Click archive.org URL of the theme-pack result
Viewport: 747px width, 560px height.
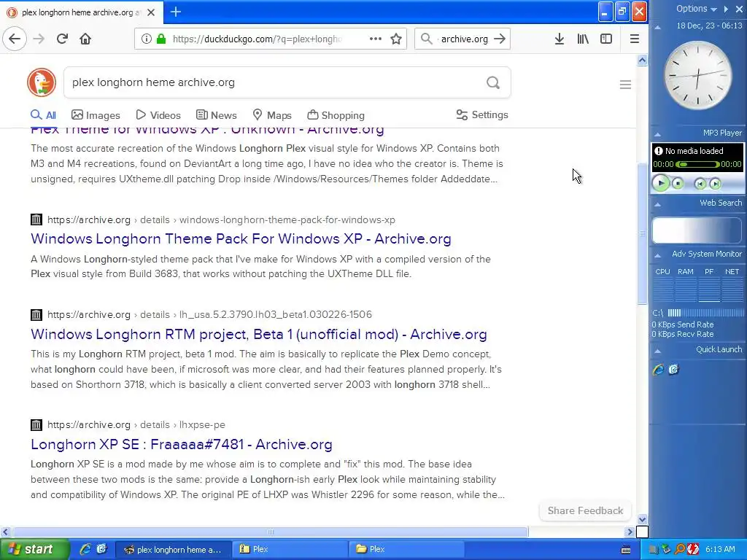click(221, 220)
